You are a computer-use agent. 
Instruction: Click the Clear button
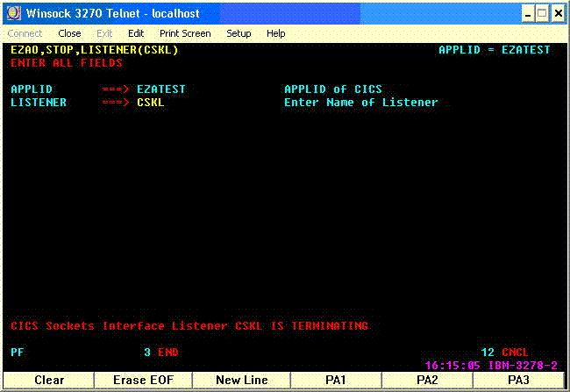click(49, 380)
